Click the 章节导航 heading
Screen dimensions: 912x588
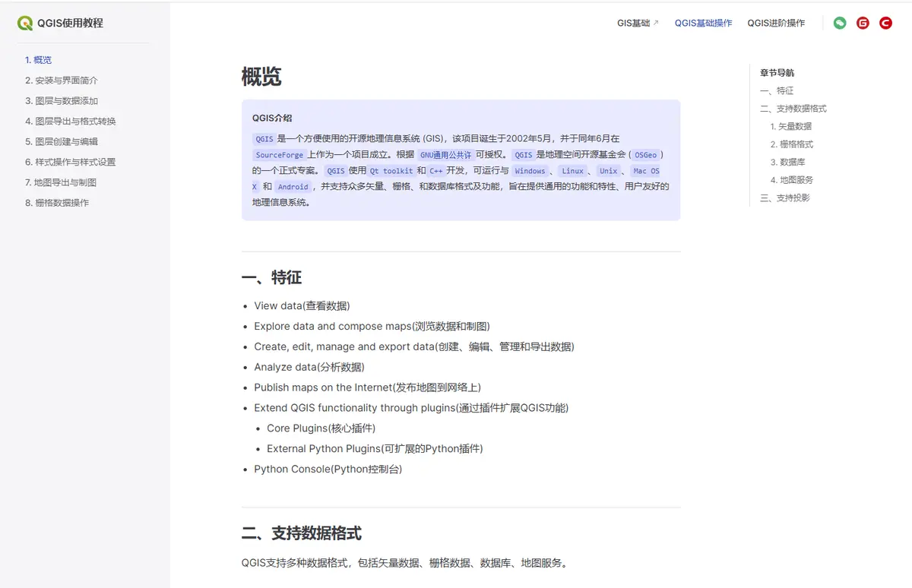(x=777, y=73)
